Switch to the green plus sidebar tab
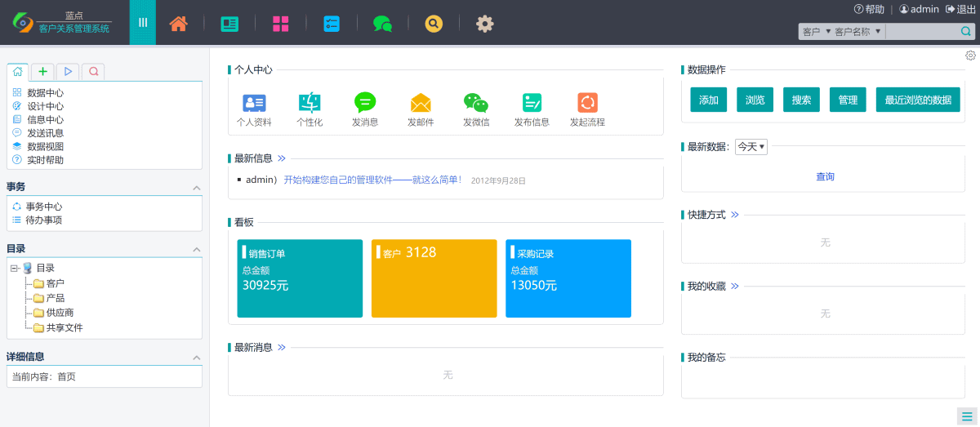Image resolution: width=980 pixels, height=427 pixels. point(42,72)
